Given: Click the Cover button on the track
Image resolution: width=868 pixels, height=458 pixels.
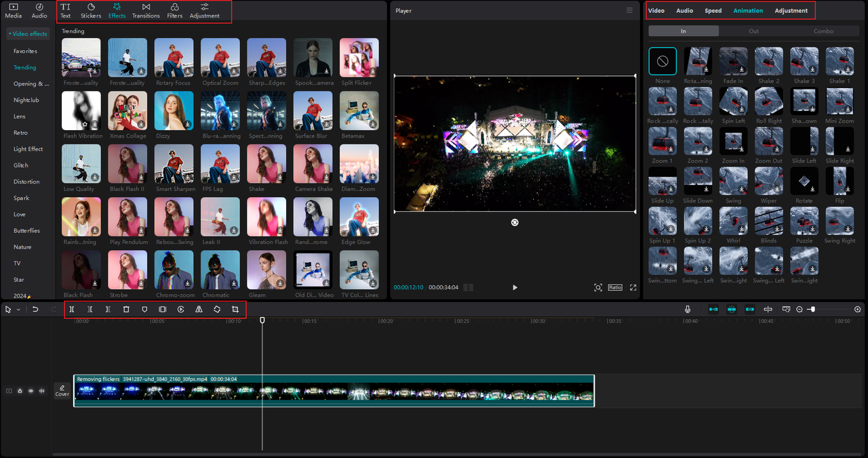Looking at the screenshot, I should 62,390.
